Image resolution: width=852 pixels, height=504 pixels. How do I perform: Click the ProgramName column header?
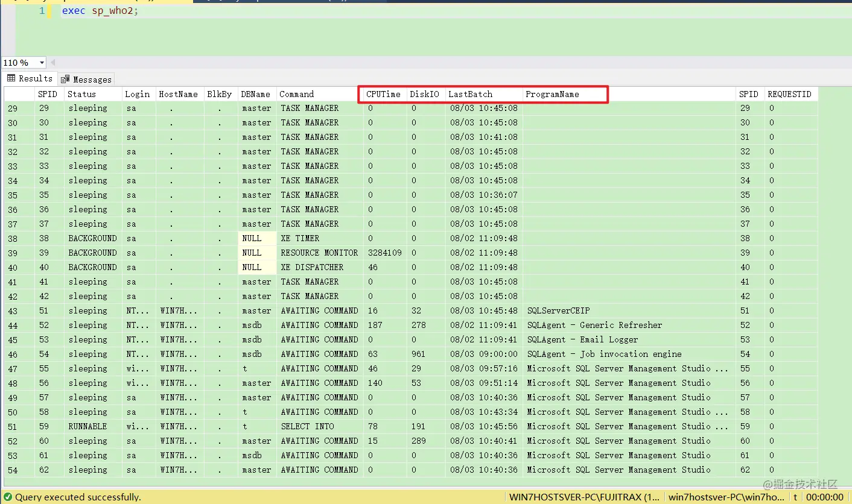pos(552,94)
